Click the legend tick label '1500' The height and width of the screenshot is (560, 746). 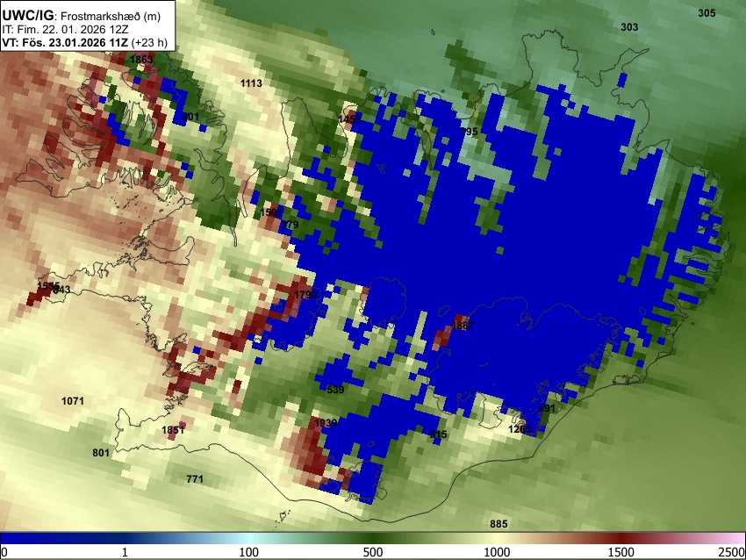(x=621, y=552)
